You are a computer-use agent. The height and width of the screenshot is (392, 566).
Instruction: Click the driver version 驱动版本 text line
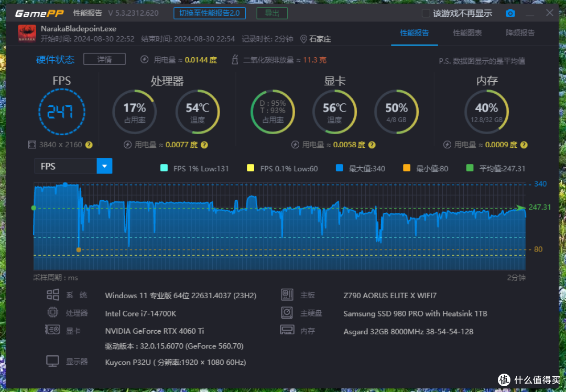tap(174, 346)
